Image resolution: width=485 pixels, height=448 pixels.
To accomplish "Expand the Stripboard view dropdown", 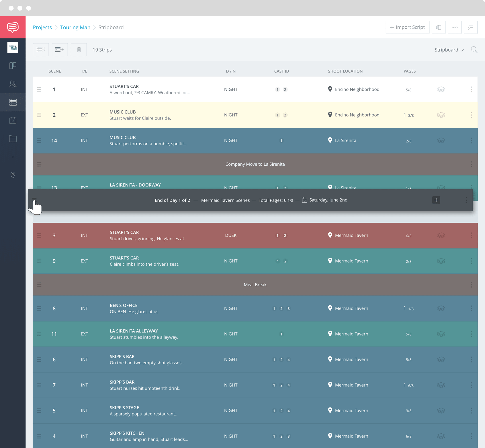I will click(449, 50).
